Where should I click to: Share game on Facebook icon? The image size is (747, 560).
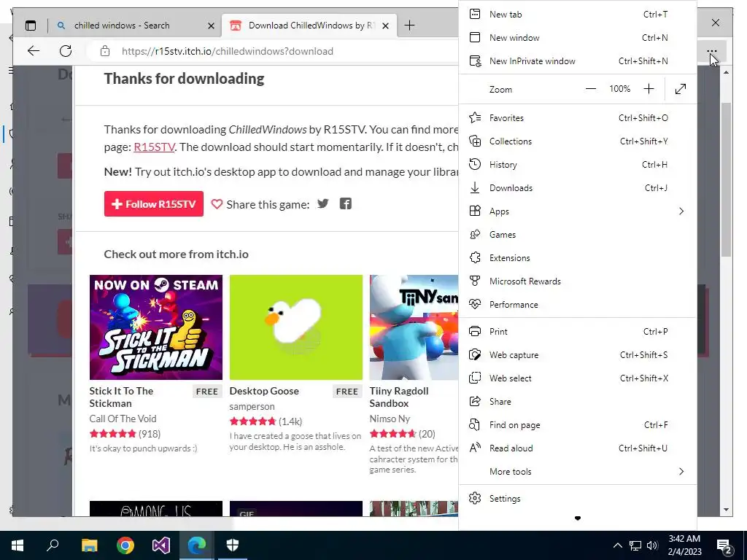345,204
